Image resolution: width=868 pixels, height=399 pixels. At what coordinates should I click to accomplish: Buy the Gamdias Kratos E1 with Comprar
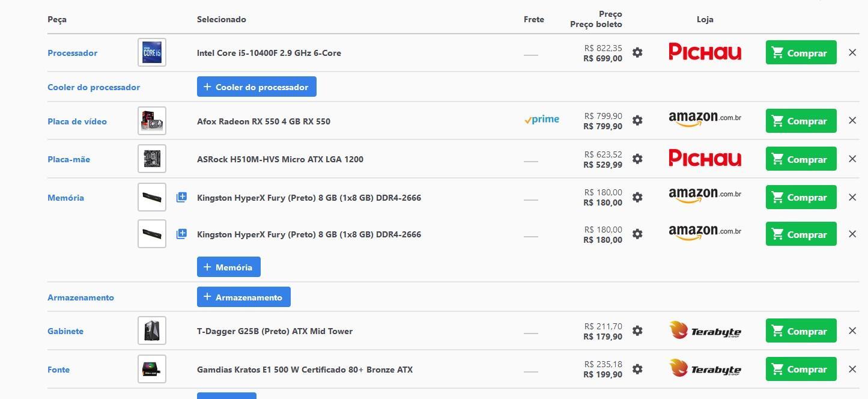pyautogui.click(x=801, y=370)
